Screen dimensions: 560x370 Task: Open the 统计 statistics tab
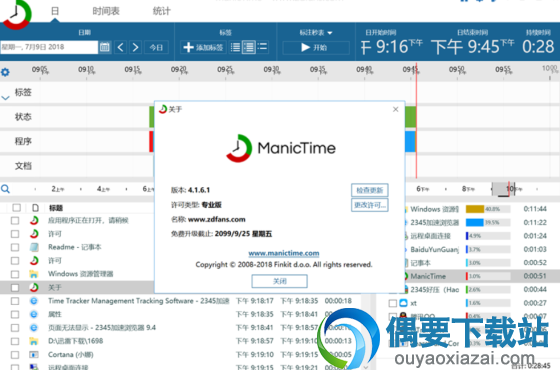point(161,11)
